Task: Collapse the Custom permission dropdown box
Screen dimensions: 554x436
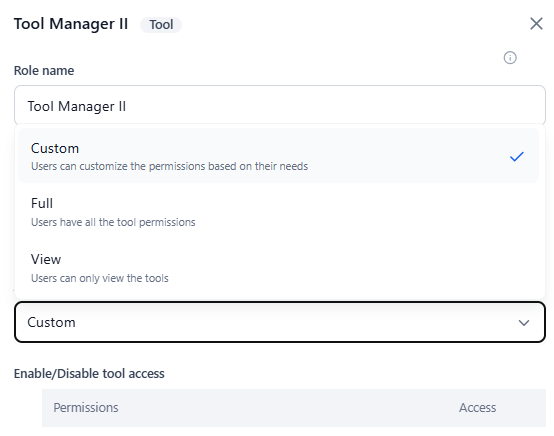Action: click(280, 322)
